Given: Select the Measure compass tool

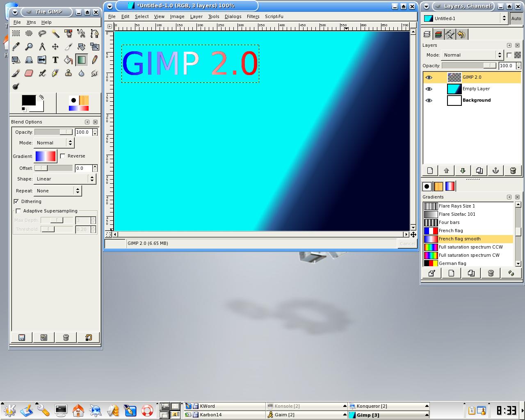Looking at the screenshot, I should pos(42,46).
